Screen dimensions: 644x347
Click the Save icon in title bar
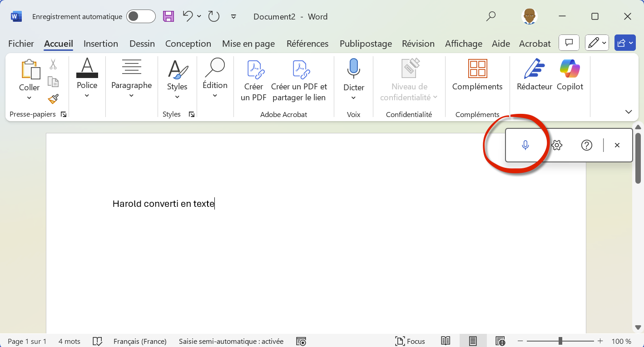pos(168,17)
